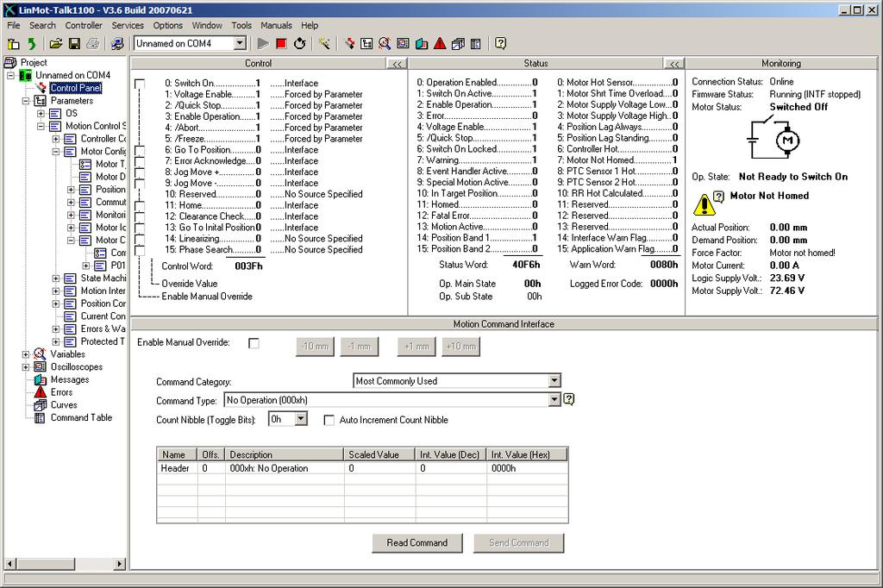Click the Project root icon in tree
Screen dimensions: 883x588
(10, 62)
